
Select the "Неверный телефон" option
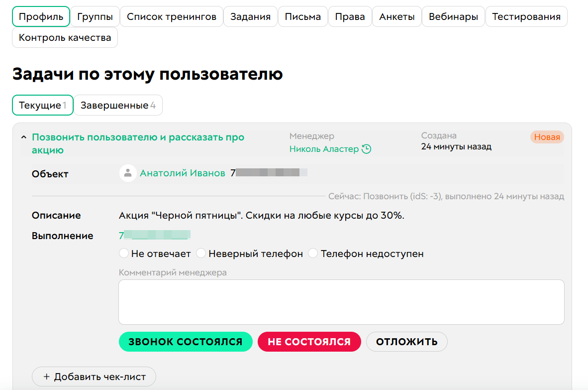tap(200, 253)
